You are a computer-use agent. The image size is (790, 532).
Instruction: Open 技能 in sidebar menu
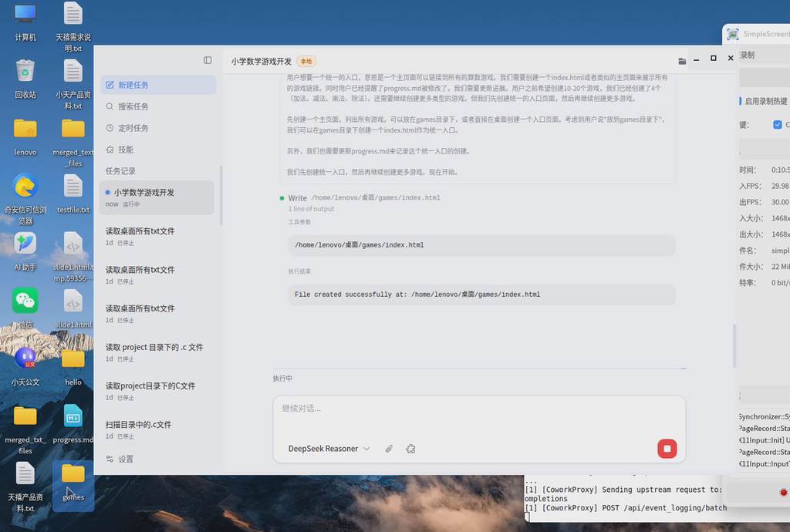coord(125,150)
